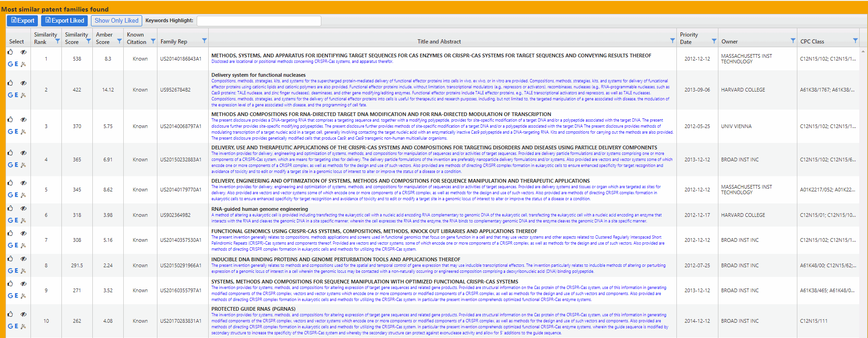
Task: Click family rep US20170283831A1 cell
Action: tap(181, 321)
